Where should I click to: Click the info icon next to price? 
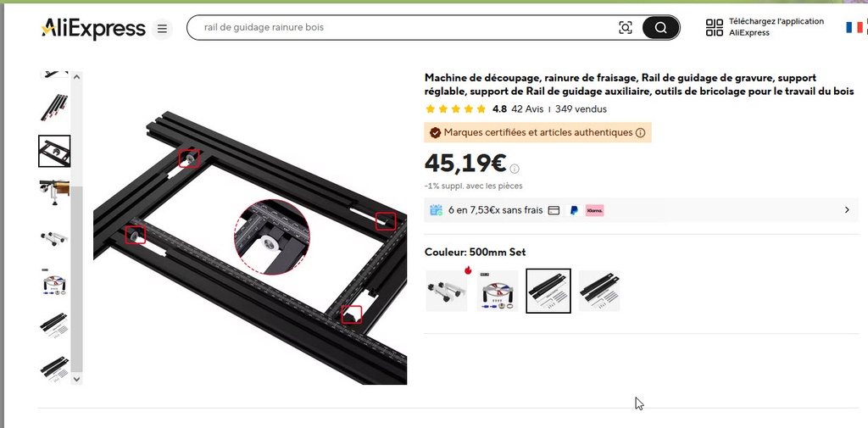coord(515,169)
